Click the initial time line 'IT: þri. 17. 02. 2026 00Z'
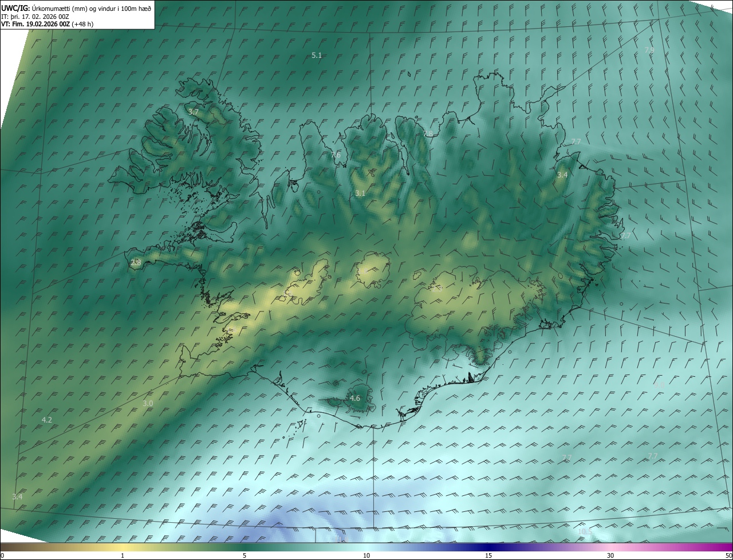The width and height of the screenshot is (733, 560). click(35, 17)
